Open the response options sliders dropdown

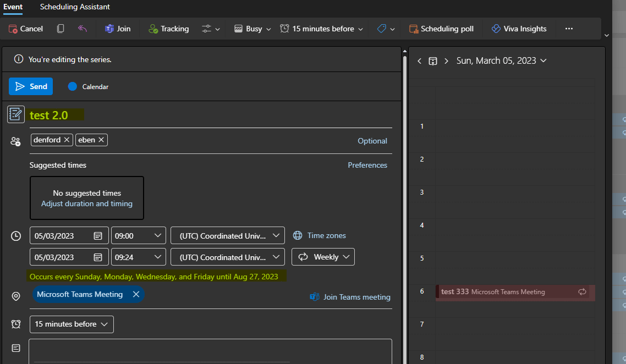(x=211, y=29)
